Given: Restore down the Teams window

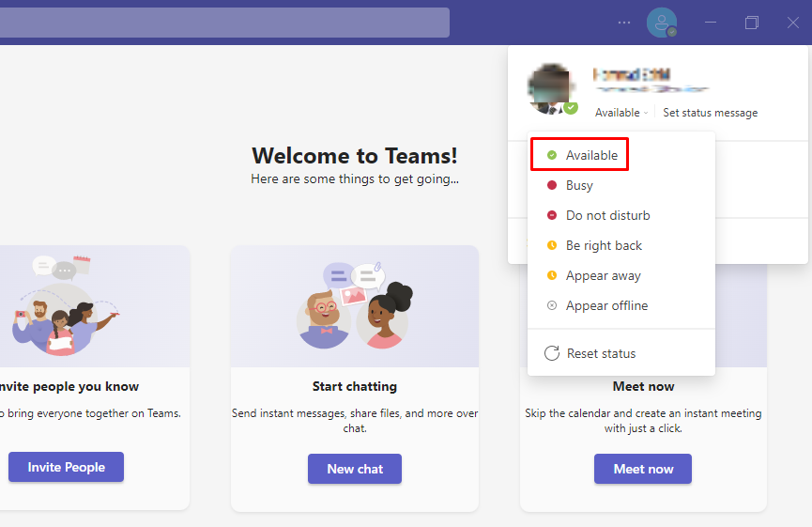Looking at the screenshot, I should point(752,23).
